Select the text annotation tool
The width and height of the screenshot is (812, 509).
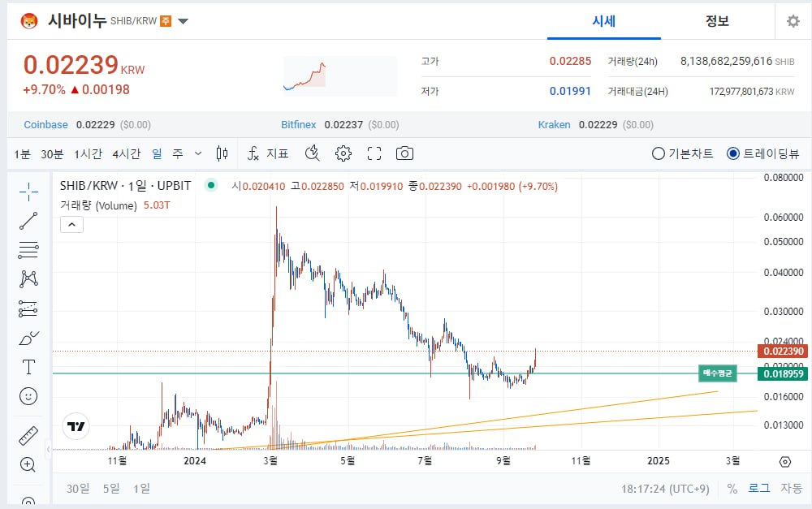pyautogui.click(x=28, y=367)
